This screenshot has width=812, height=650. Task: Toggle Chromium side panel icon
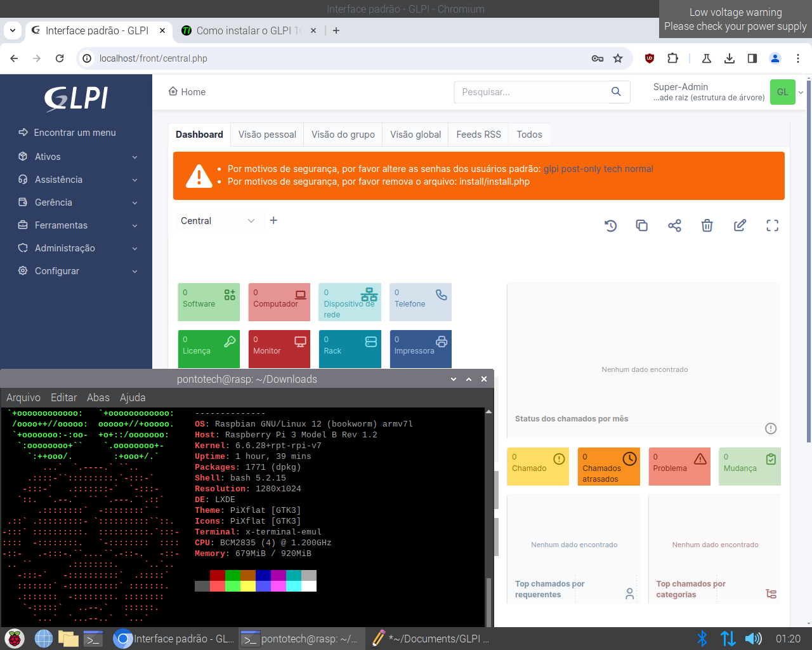(752, 58)
